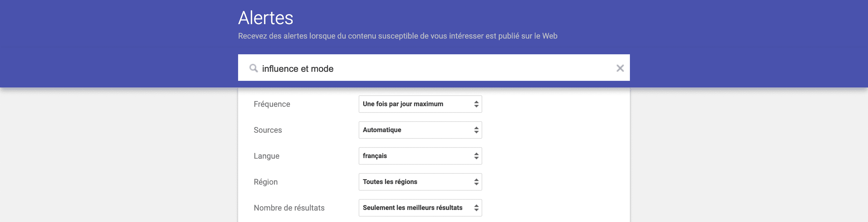Click the Alertes page heading
The image size is (868, 222).
pos(265,18)
